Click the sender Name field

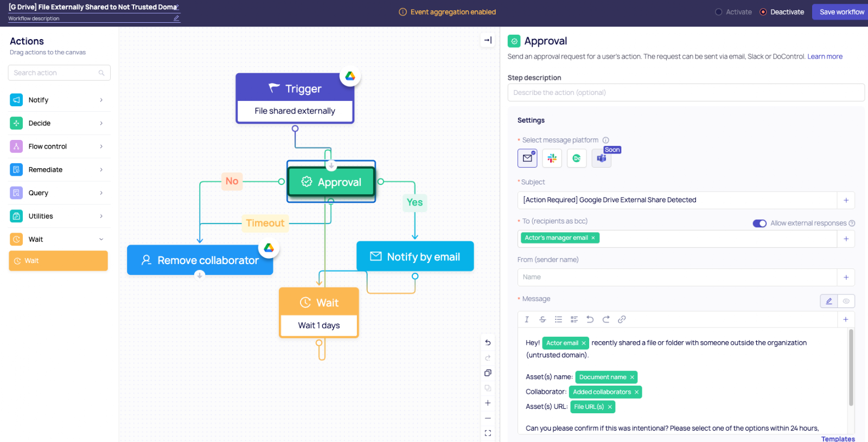tap(677, 277)
